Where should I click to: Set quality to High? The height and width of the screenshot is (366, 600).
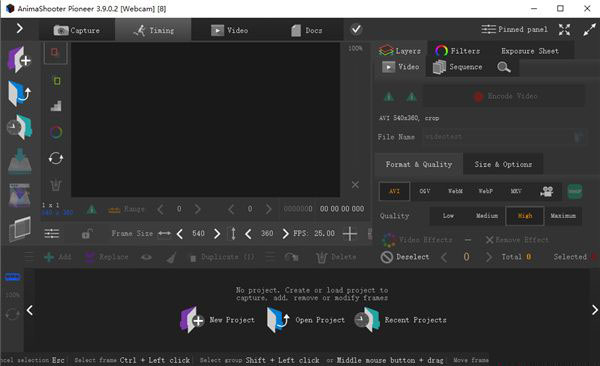[x=525, y=216]
